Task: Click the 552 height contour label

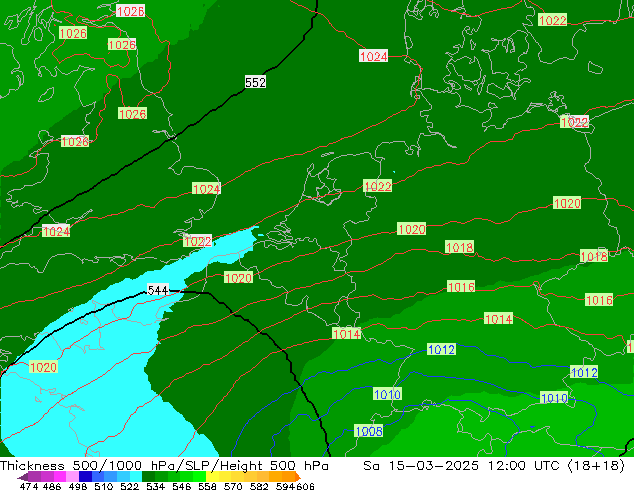Action: tap(255, 82)
